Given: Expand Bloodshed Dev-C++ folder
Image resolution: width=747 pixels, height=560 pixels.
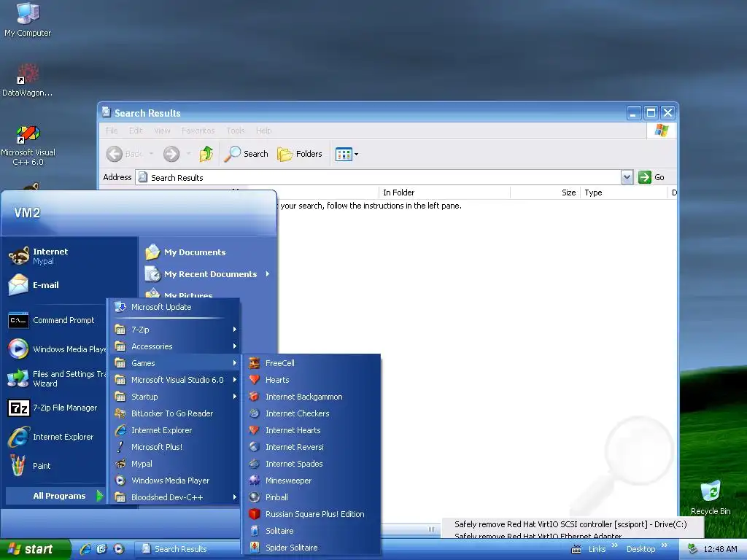Looking at the screenshot, I should [174, 497].
